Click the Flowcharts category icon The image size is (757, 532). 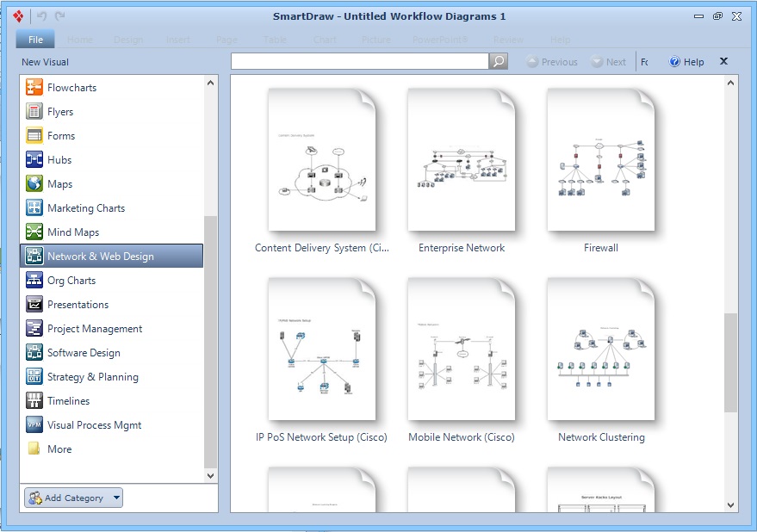(x=34, y=88)
